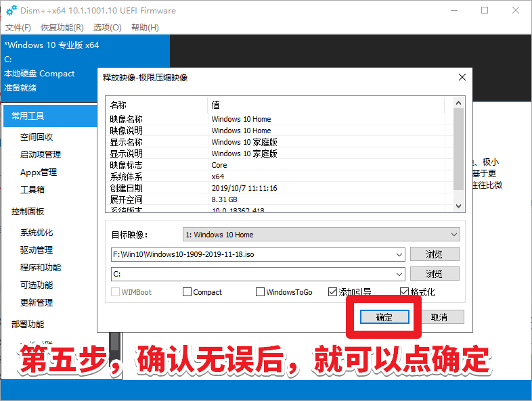
Task: Click 浏览 next to the ISO path
Action: click(x=435, y=254)
